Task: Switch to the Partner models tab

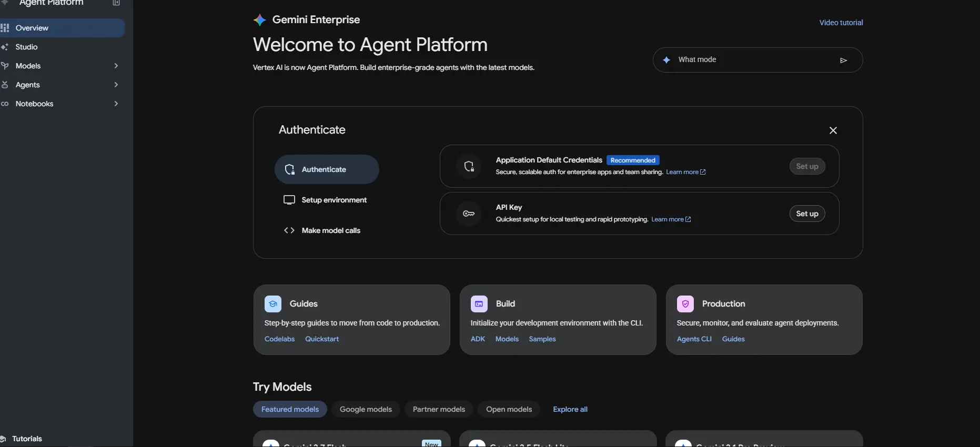Action: (x=439, y=409)
